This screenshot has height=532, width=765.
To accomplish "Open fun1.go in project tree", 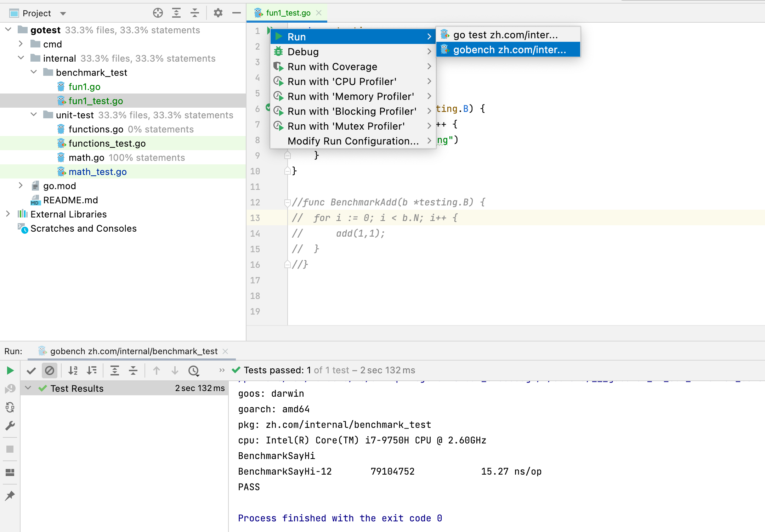I will click(x=84, y=86).
